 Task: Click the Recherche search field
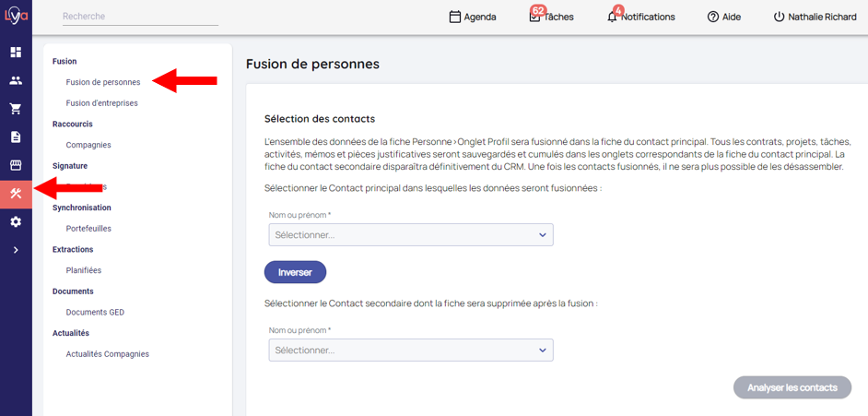(140, 17)
